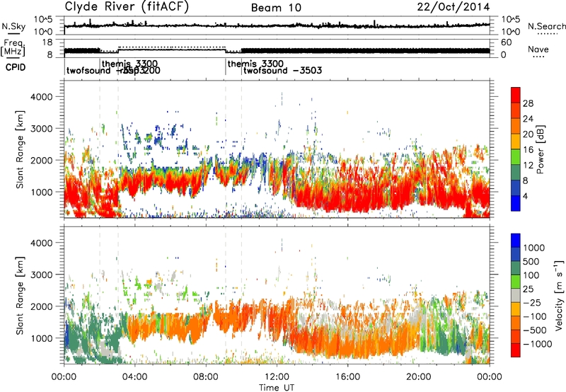Click the 'Freq. [MHz]' axis label
This screenshot has width=566, height=392.
[x=13, y=47]
